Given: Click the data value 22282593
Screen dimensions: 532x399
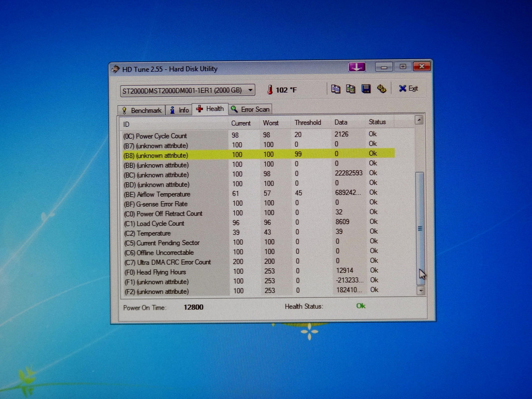Looking at the screenshot, I should click(349, 173).
